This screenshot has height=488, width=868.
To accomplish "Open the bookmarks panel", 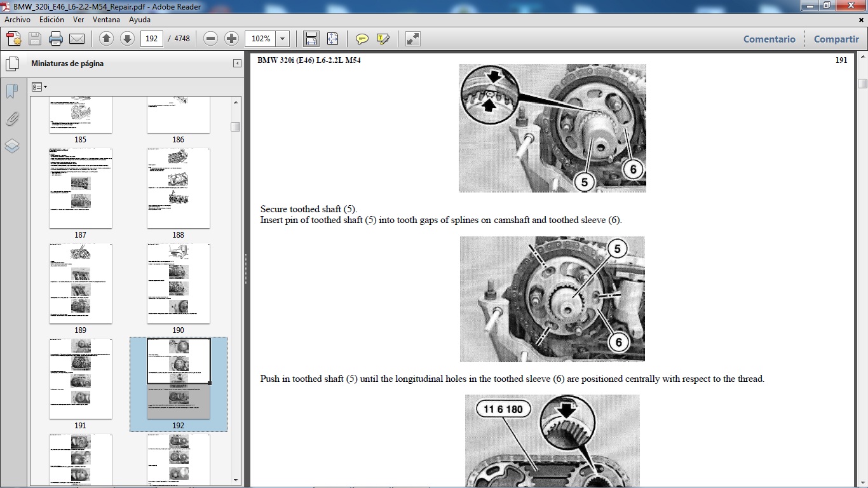I will pyautogui.click(x=11, y=91).
